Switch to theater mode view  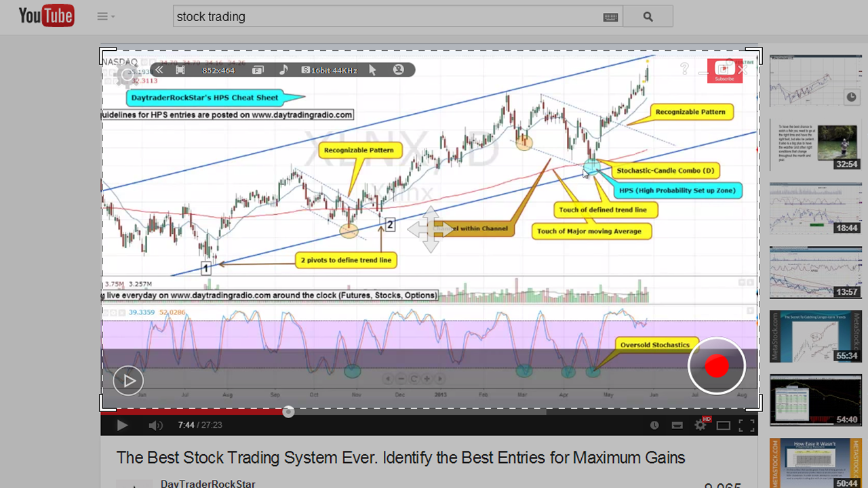(724, 426)
